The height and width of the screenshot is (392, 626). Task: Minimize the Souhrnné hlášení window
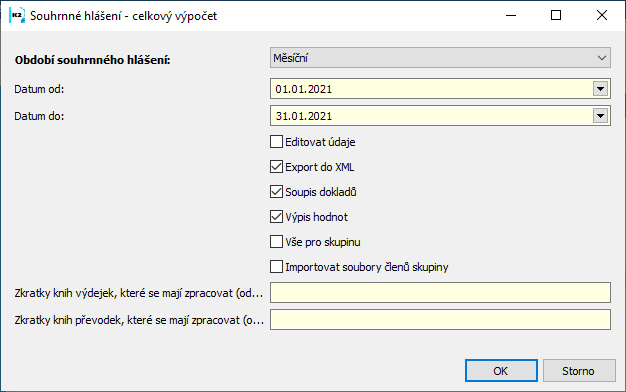point(511,16)
